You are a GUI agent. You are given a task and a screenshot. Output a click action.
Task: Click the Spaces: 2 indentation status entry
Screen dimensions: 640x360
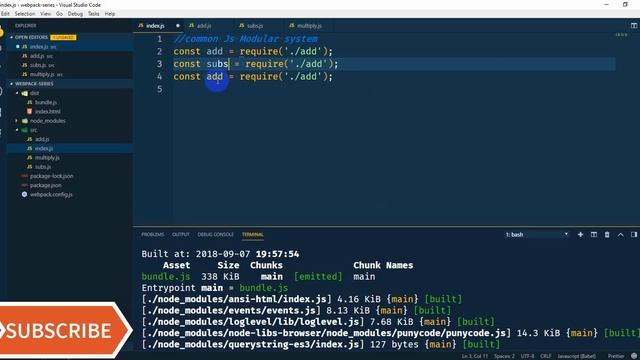(504, 356)
